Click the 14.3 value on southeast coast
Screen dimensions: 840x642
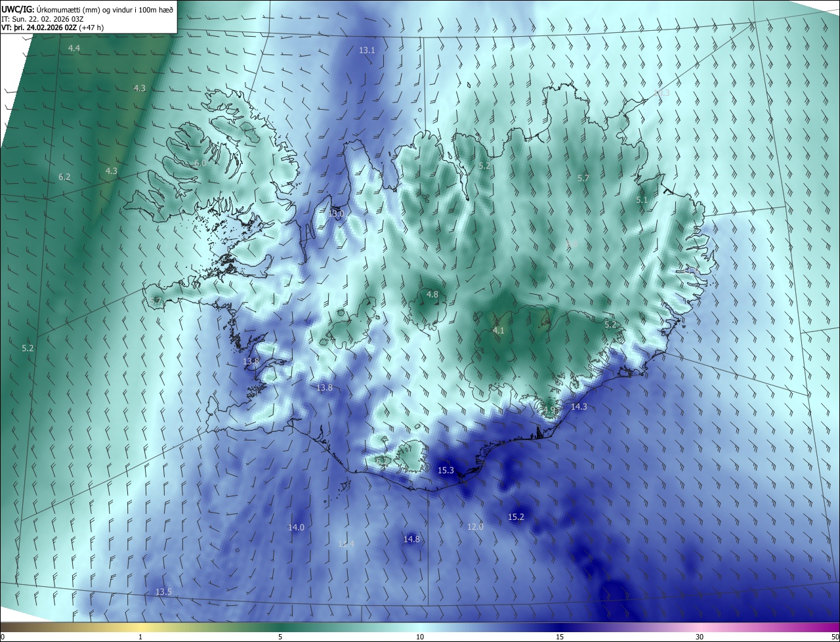coord(579,407)
